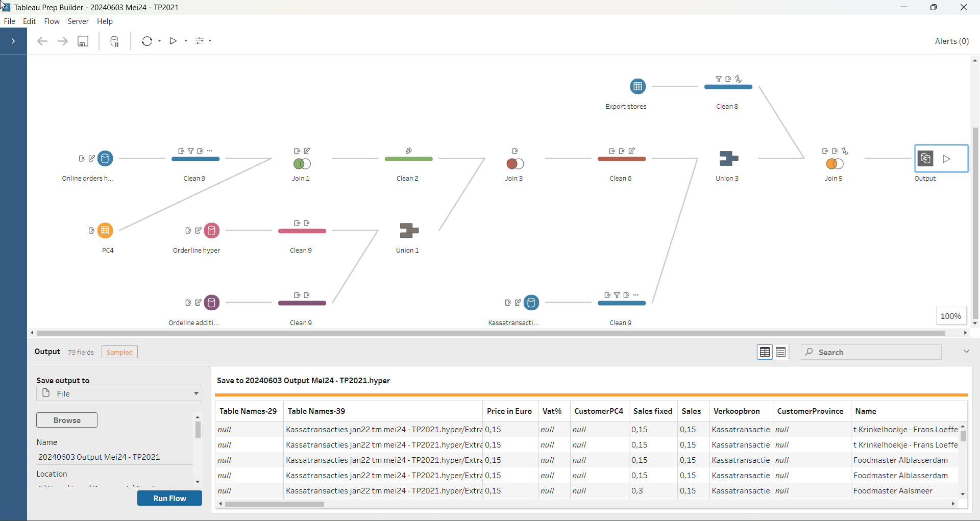Open the refresh dropdown arrow
This screenshot has height=521, width=980.
(160, 41)
